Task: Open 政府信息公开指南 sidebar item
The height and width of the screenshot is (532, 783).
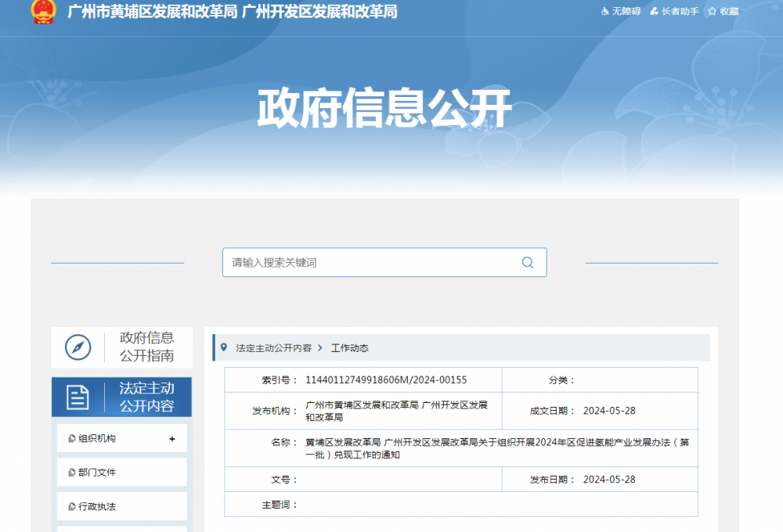Action: (x=122, y=347)
